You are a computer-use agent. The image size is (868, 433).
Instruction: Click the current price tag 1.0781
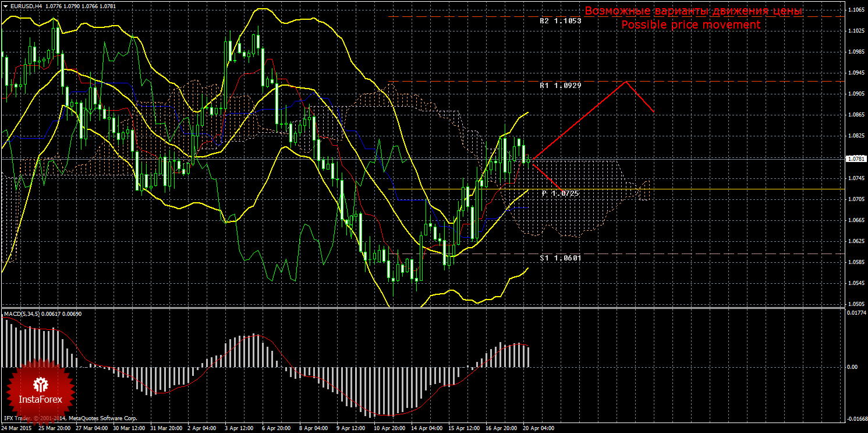[855, 159]
